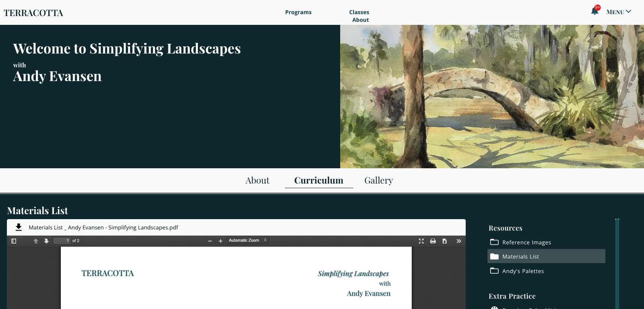
Task: Zoom out the PDF document
Action: 210,241
